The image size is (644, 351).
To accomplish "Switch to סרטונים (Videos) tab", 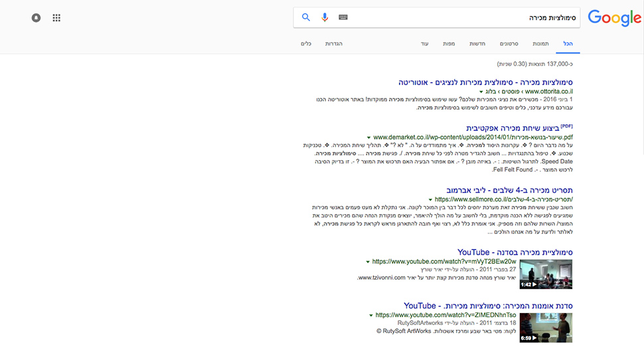I will point(509,44).
